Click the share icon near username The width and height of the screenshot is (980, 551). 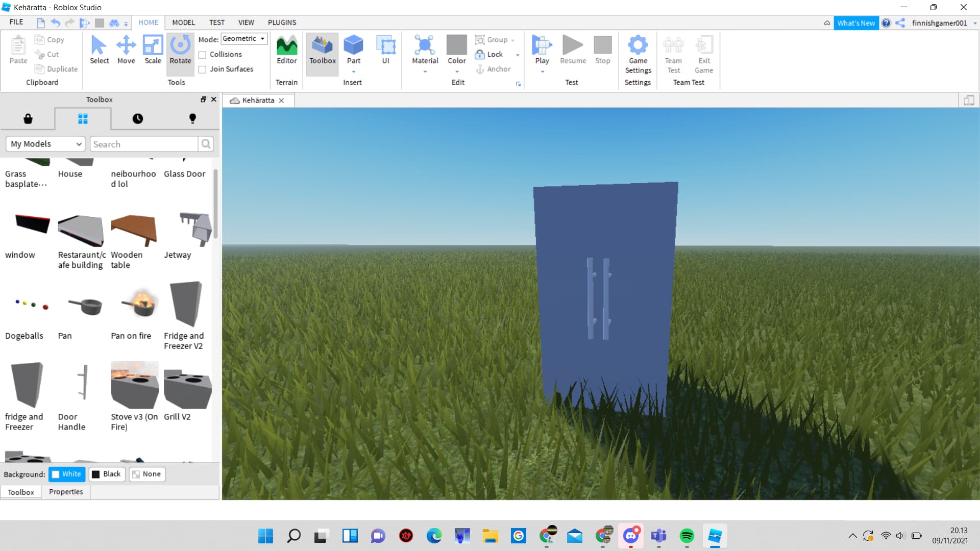pyautogui.click(x=900, y=23)
